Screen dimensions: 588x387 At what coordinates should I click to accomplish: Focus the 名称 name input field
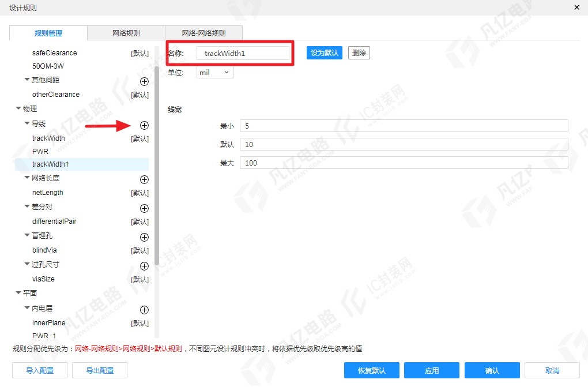click(243, 53)
